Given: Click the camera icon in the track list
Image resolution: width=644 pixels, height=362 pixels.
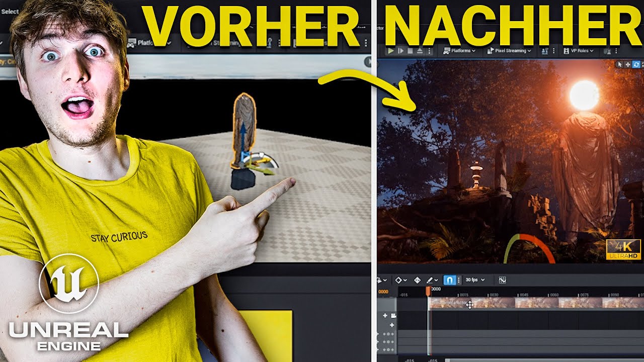Looking at the screenshot, I should pos(393,315).
